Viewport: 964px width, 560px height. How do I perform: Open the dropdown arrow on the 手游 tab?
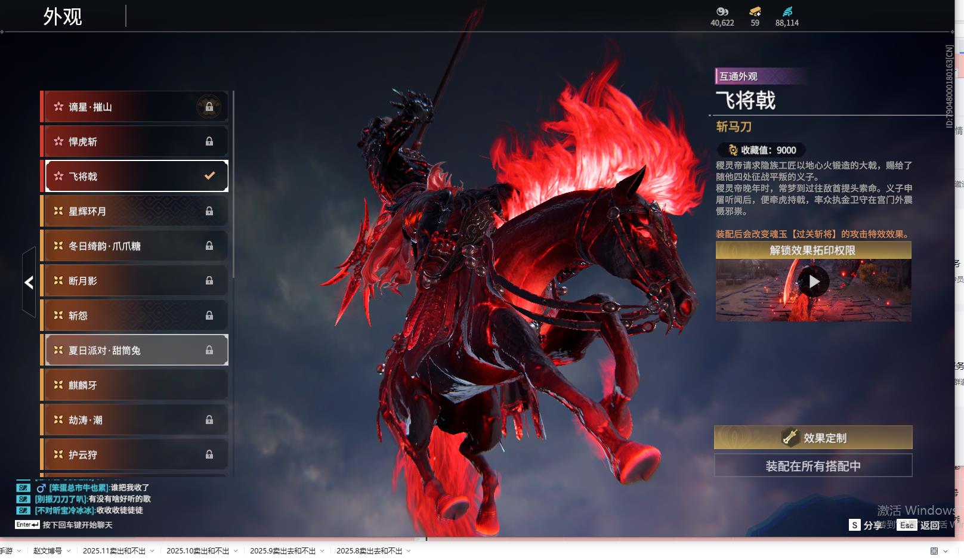(x=19, y=551)
